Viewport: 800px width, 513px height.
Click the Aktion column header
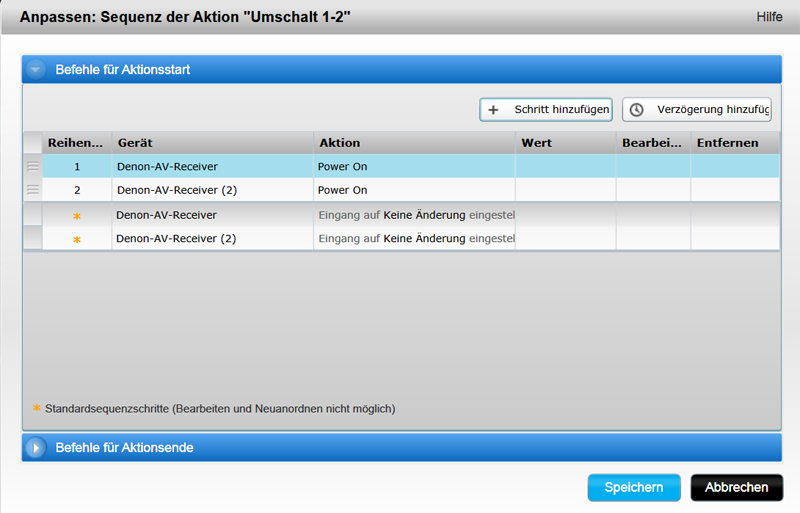click(414, 143)
